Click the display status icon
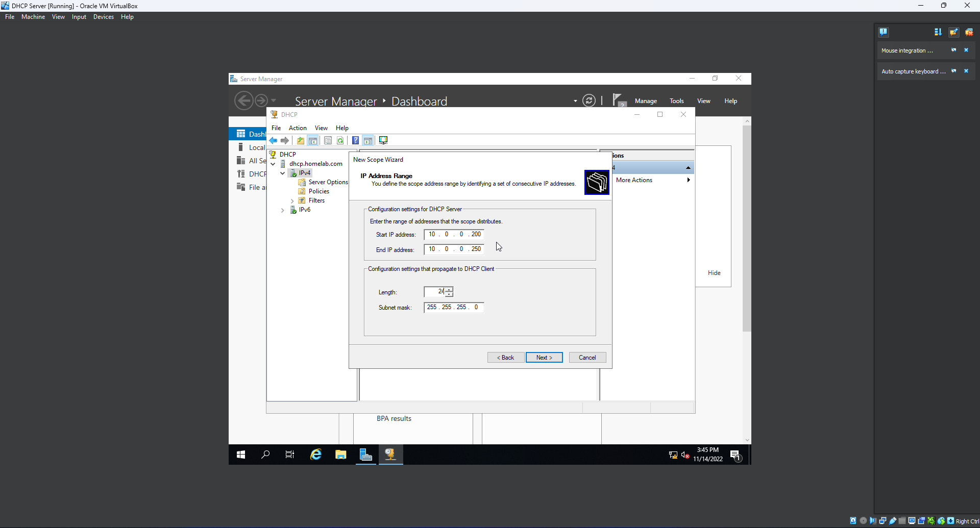 pos(912,521)
